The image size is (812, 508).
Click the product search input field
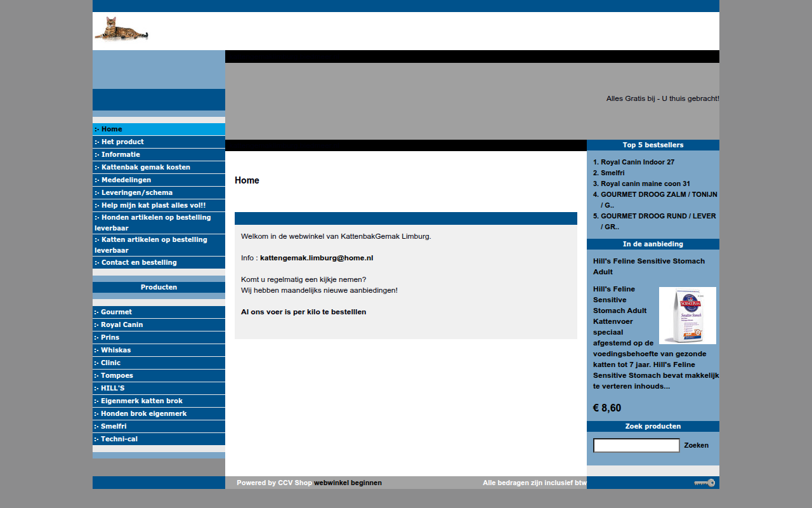636,446
